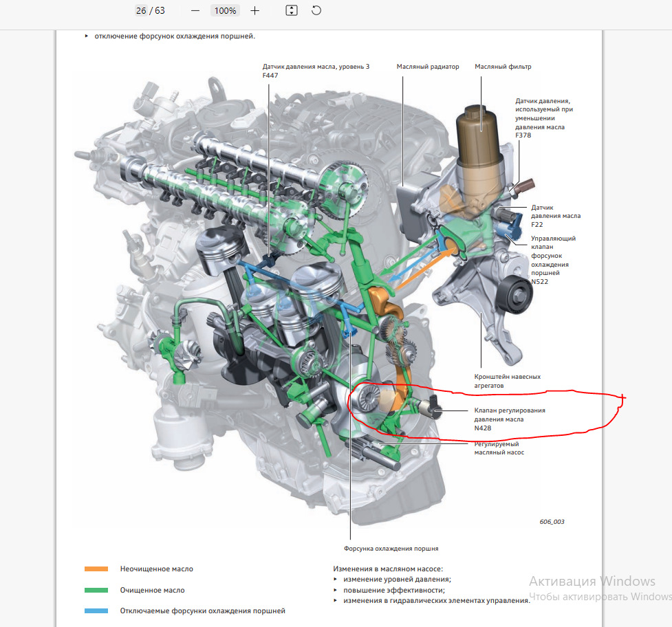The height and width of the screenshot is (627, 672).
Task: Click the 100% zoom level indicator
Action: pyautogui.click(x=225, y=10)
